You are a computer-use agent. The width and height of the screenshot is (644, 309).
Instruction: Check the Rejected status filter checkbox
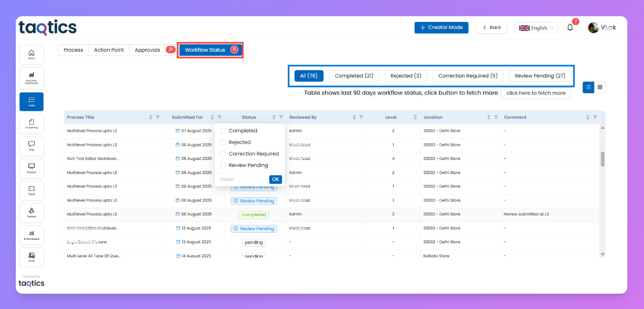point(223,142)
